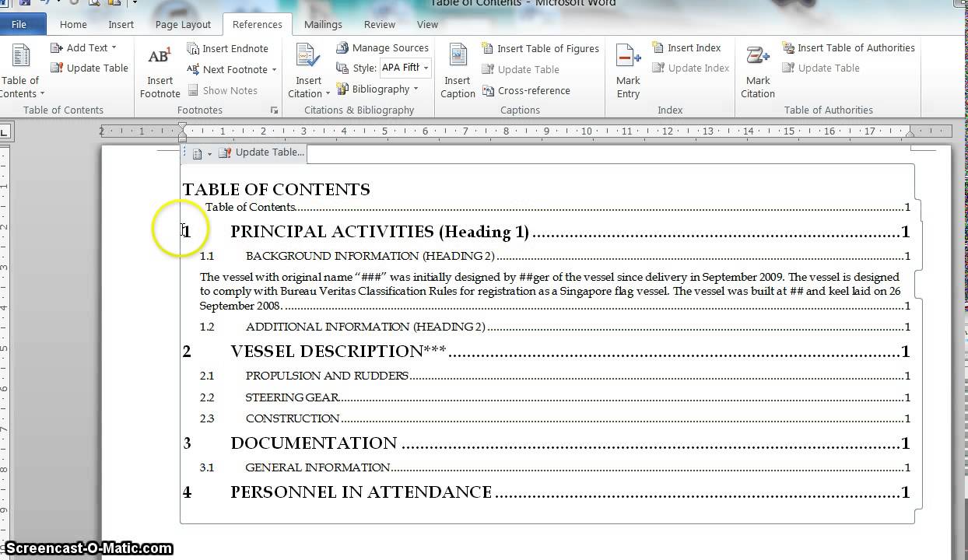Click Insert Table of Authorities
This screenshot has width=968, height=560.
point(848,47)
